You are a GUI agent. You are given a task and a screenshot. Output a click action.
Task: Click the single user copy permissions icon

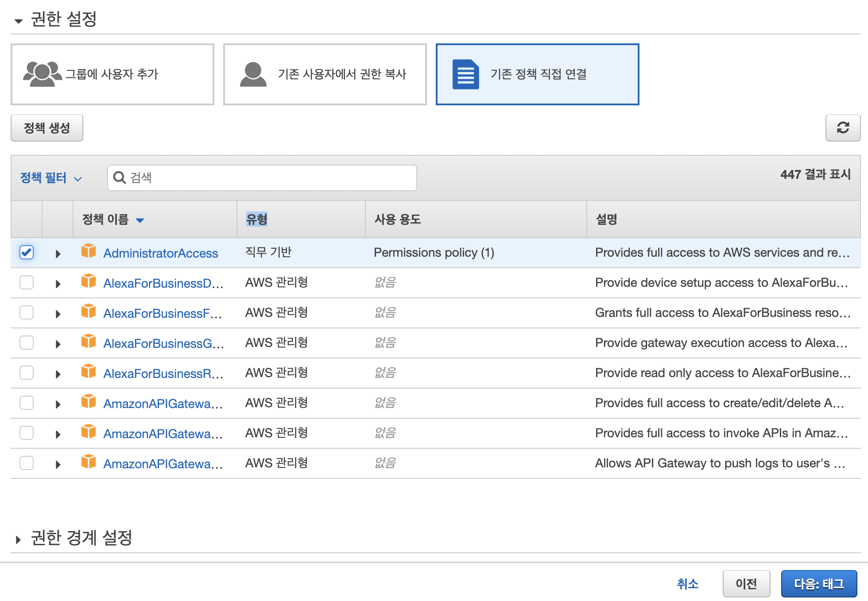pyautogui.click(x=253, y=74)
